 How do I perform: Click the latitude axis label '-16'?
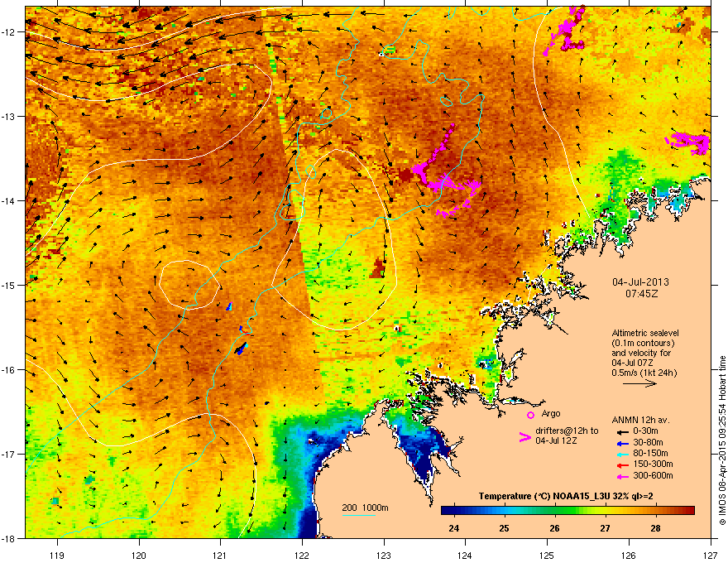click(x=8, y=370)
